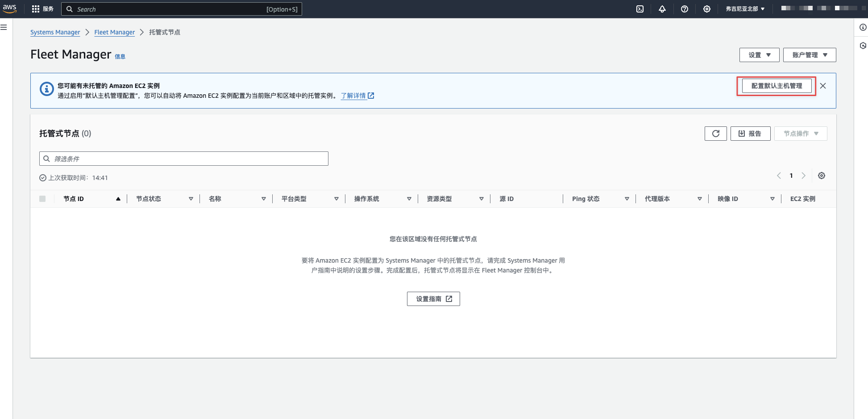Image resolution: width=868 pixels, height=419 pixels.
Task: Open the 了解详情 learn more link
Action: [357, 96]
